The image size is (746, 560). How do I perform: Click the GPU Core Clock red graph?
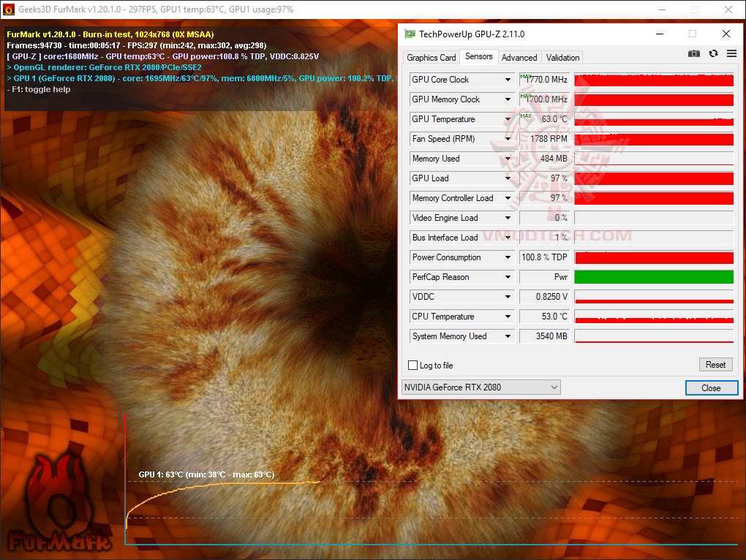pos(654,80)
